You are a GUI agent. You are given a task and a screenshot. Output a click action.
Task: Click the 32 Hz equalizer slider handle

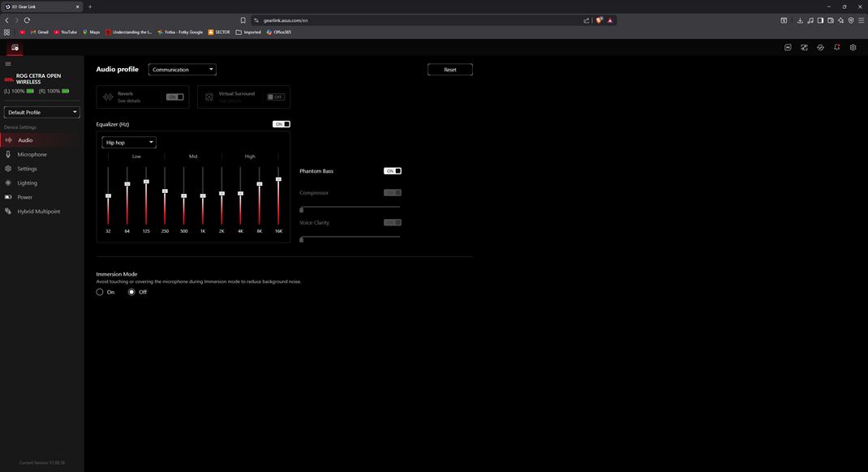point(108,196)
